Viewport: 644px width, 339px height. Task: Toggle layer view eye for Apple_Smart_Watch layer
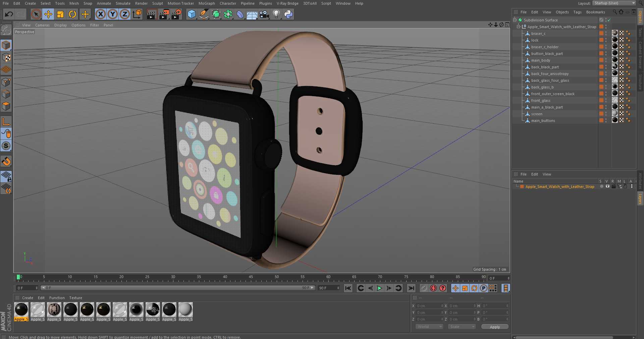pyautogui.click(x=607, y=186)
